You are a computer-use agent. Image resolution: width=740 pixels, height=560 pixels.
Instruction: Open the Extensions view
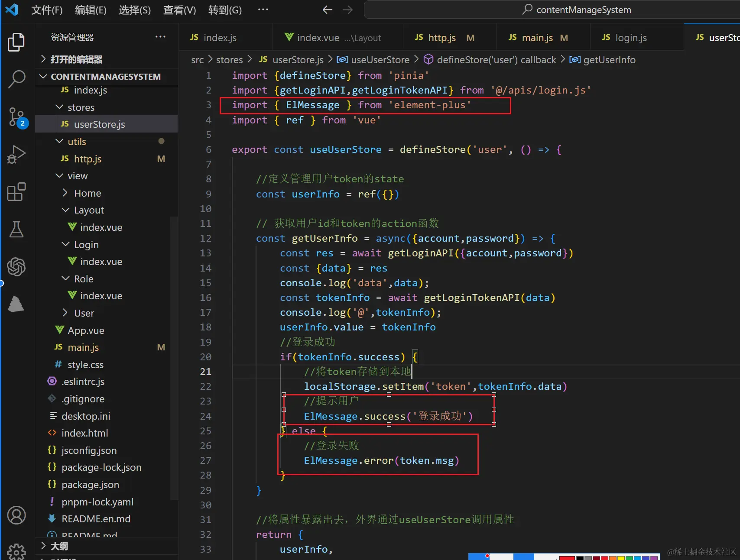(16, 192)
